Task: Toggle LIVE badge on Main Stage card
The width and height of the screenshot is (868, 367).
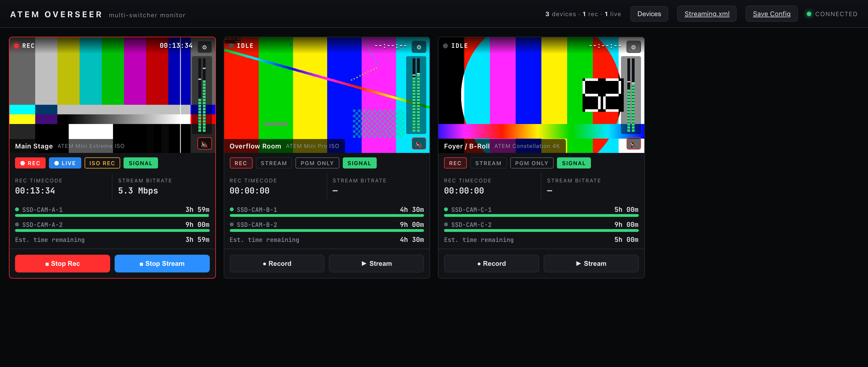Action: pos(65,163)
